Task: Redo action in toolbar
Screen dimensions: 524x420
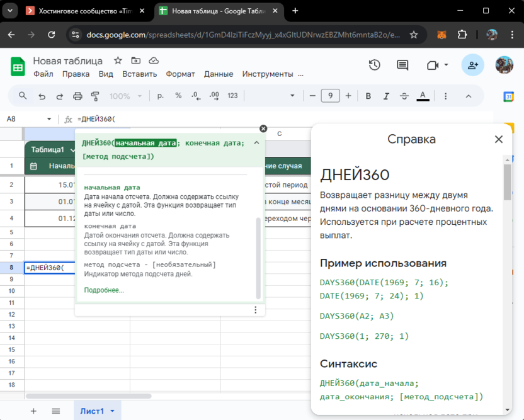Action: pyautogui.click(x=59, y=96)
